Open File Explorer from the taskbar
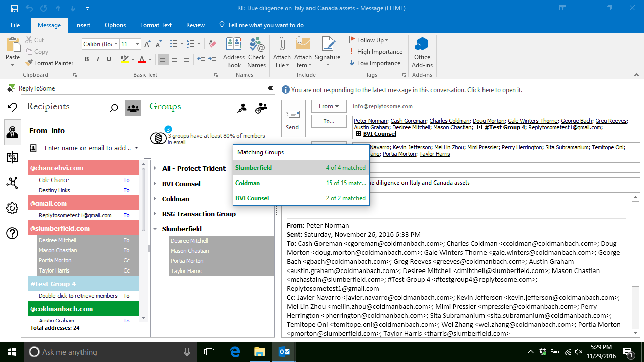This screenshot has height=362, width=644. pos(259,352)
